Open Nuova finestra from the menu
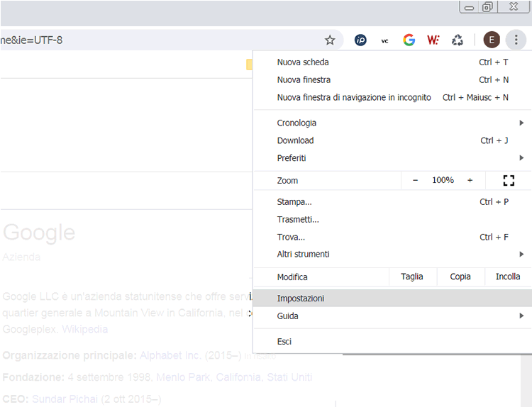532x407 pixels. click(x=392, y=79)
